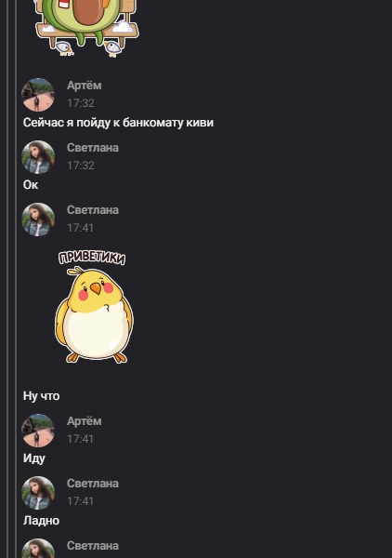Viewport: 392px width, 558px height.
Task: Select the 'Ок' message text
Action: [31, 185]
